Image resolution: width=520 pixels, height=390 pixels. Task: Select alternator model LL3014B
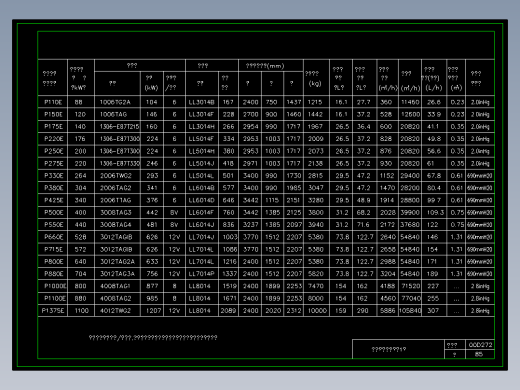[x=201, y=102]
